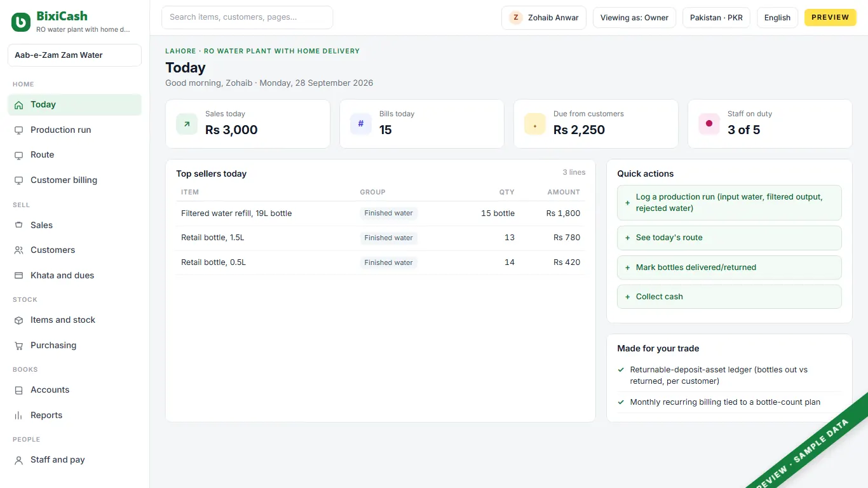868x488 pixels.
Task: Click the box icon beside Items and stock
Action: pyautogui.click(x=18, y=320)
